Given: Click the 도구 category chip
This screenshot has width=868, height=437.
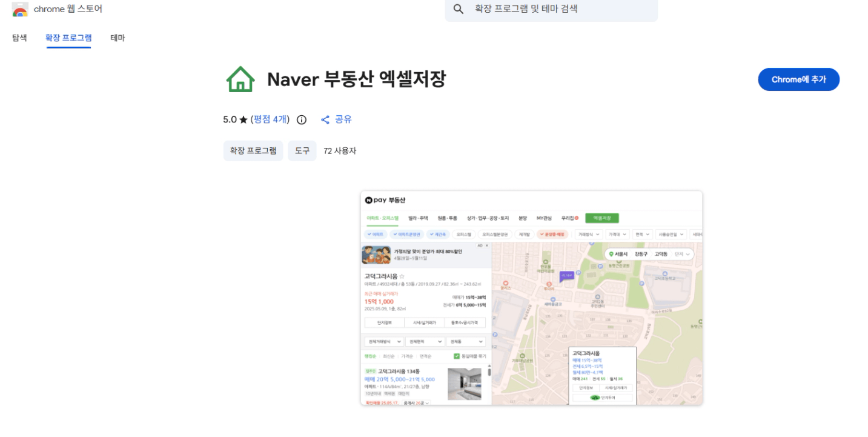Looking at the screenshot, I should pyautogui.click(x=302, y=151).
